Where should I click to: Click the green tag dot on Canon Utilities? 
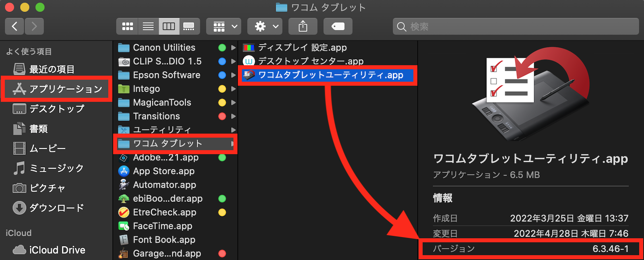click(x=222, y=47)
